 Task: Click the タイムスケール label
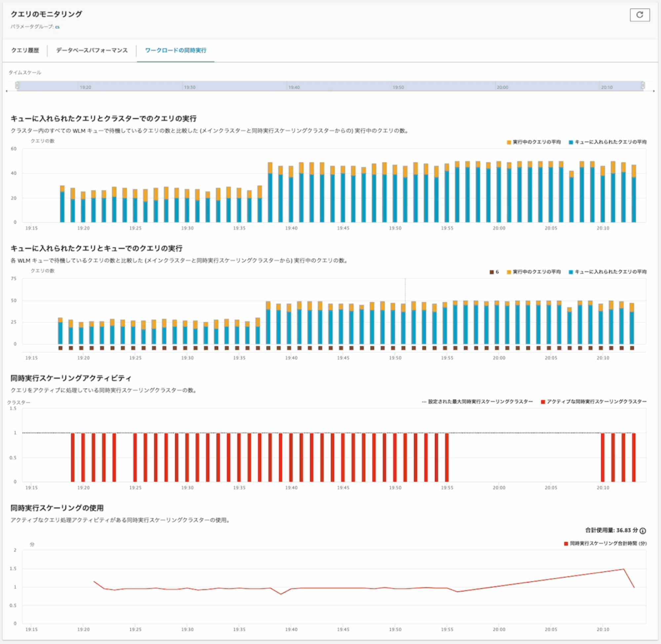coord(25,73)
